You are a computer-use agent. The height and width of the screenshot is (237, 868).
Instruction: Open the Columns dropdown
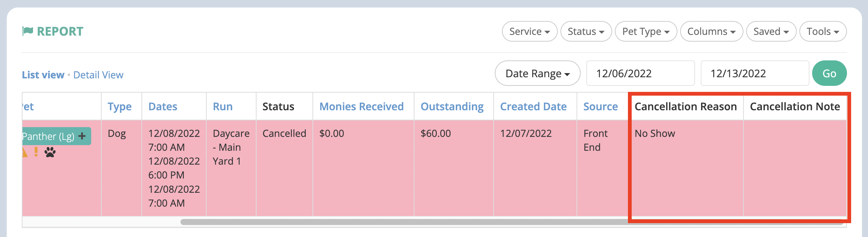click(x=712, y=31)
